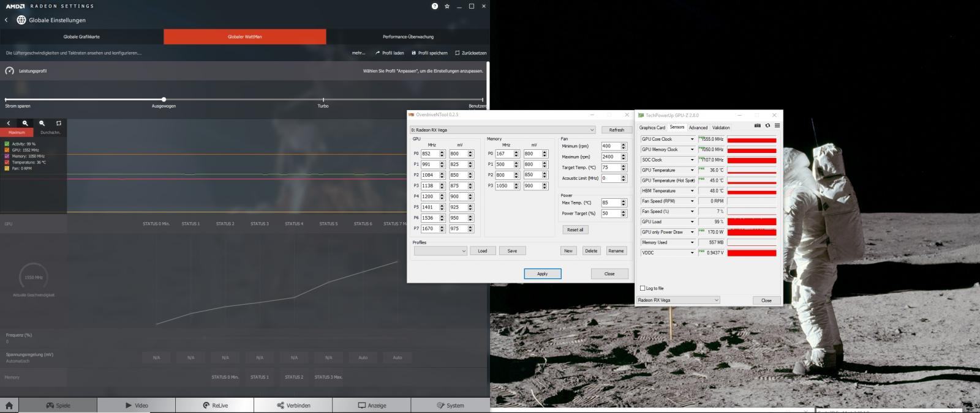Image resolution: width=980 pixels, height=413 pixels.
Task: Open the Home icon in the Radeon bottom bar
Action: point(9,405)
